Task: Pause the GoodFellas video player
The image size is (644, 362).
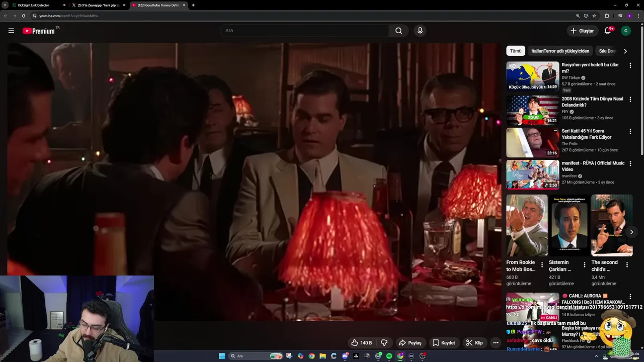Action: click(254, 181)
